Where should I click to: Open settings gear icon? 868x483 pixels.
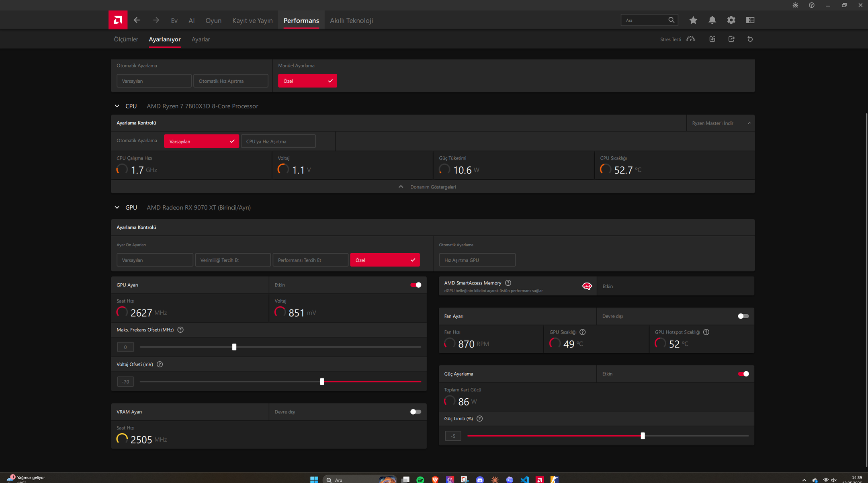(731, 20)
